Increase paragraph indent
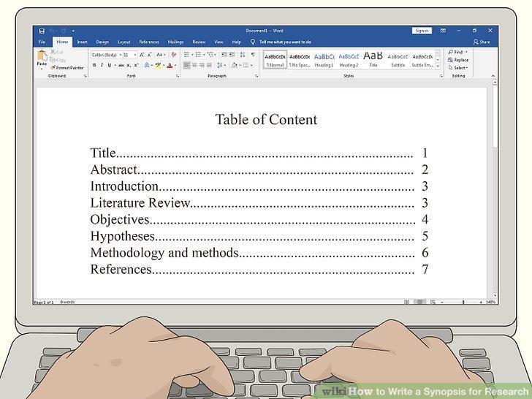532x399 pixels. pyautogui.click(x=232, y=55)
